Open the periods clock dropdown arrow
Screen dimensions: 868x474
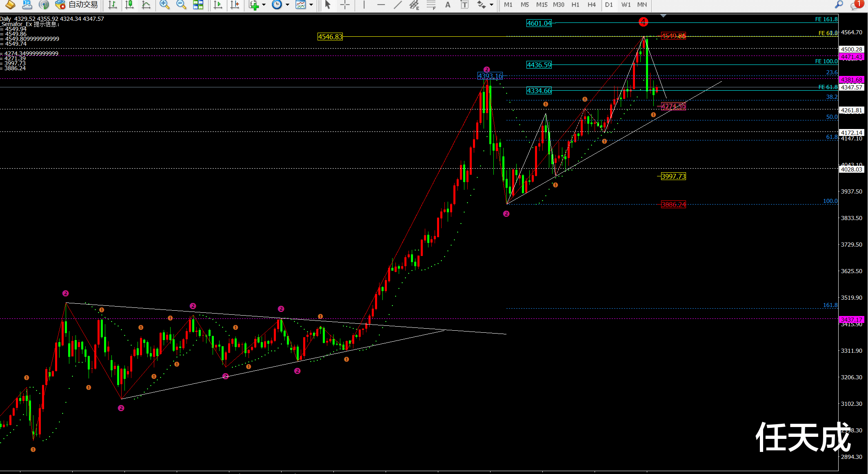[x=287, y=5]
